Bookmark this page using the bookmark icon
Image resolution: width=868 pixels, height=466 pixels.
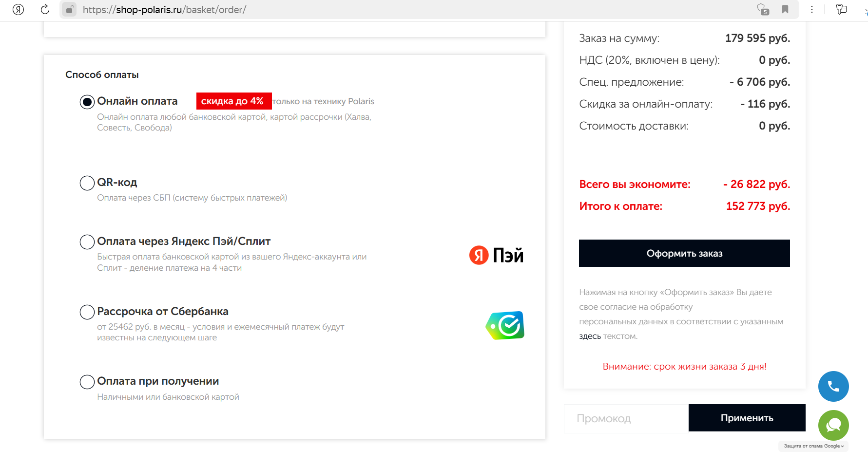tap(785, 9)
